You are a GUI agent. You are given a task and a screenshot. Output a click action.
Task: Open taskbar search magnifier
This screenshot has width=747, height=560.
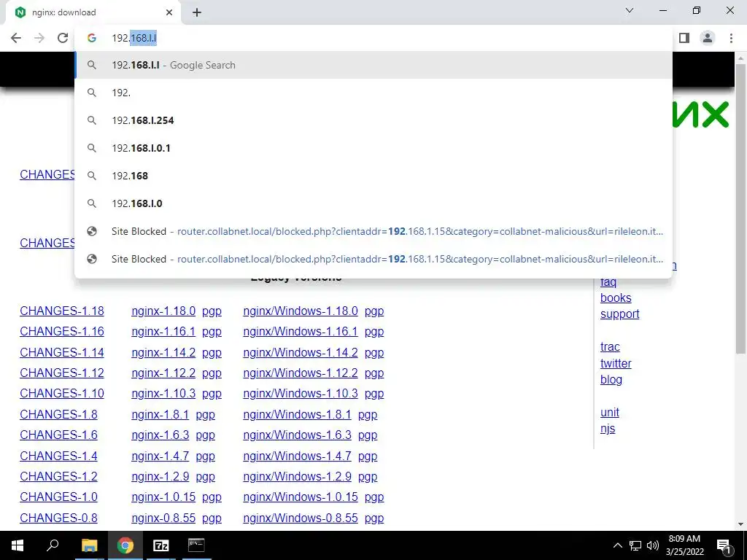click(x=53, y=545)
